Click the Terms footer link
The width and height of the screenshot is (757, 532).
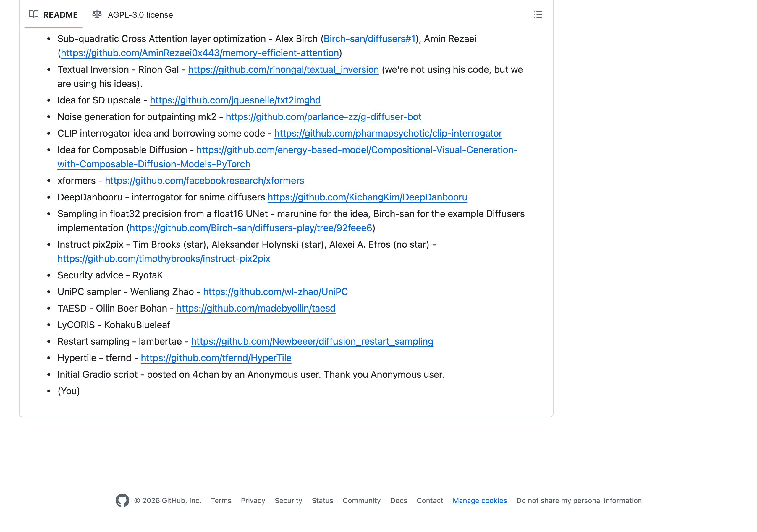(221, 500)
